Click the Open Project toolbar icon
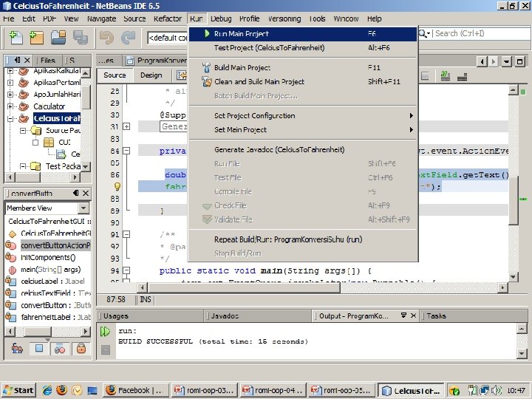The height and width of the screenshot is (399, 532). point(58,38)
